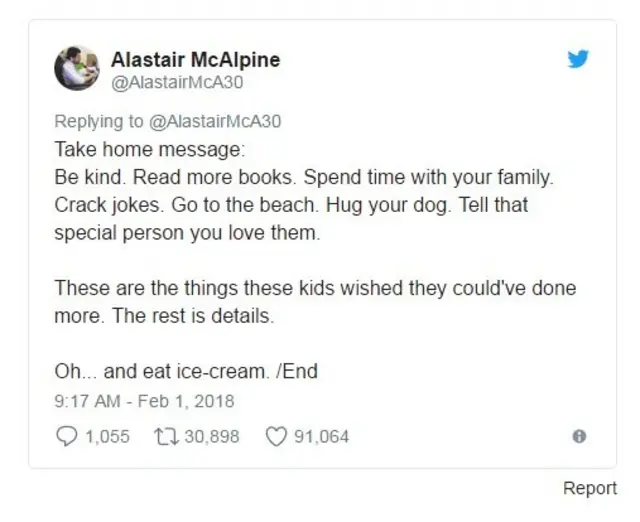Click the "Crack jokes. Go to the beach" line
Image resolution: width=640 pixels, height=522 pixels.
290,205
